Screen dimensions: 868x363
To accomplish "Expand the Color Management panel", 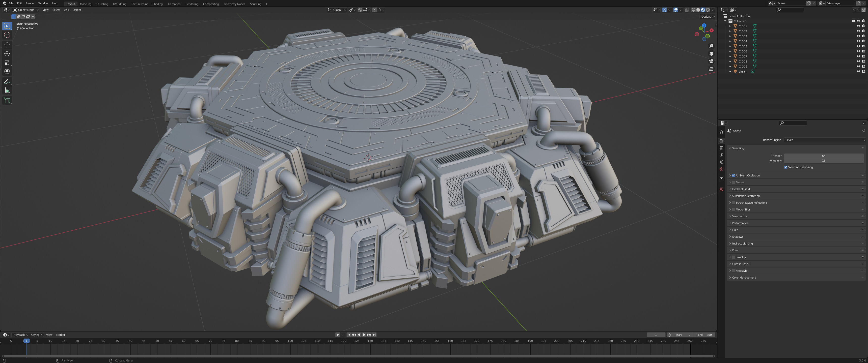I will [x=744, y=278].
